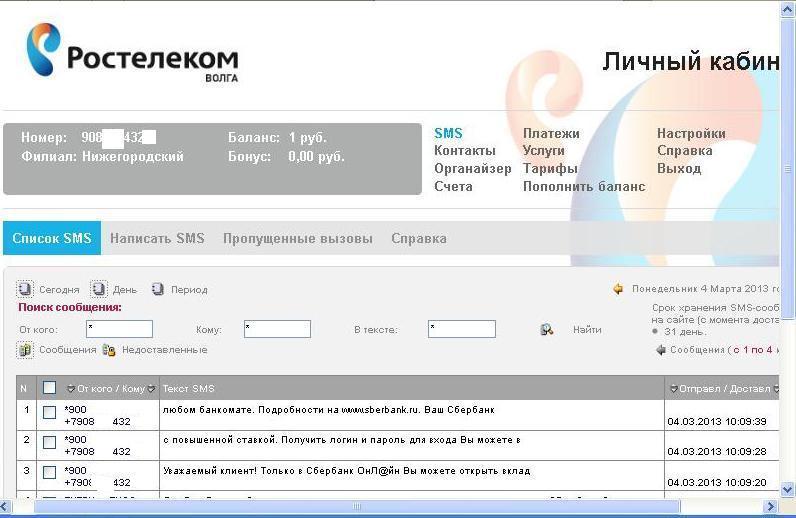The width and height of the screenshot is (796, 518).
Task: Click the Найти search magnifier icon
Action: pos(547,329)
